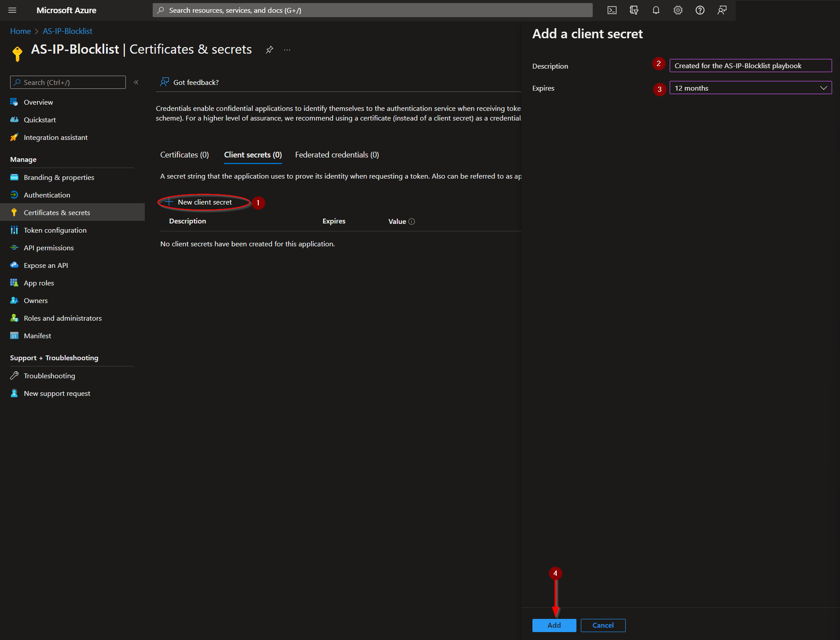Click the Expose an API icon
The height and width of the screenshot is (640, 840).
[14, 265]
